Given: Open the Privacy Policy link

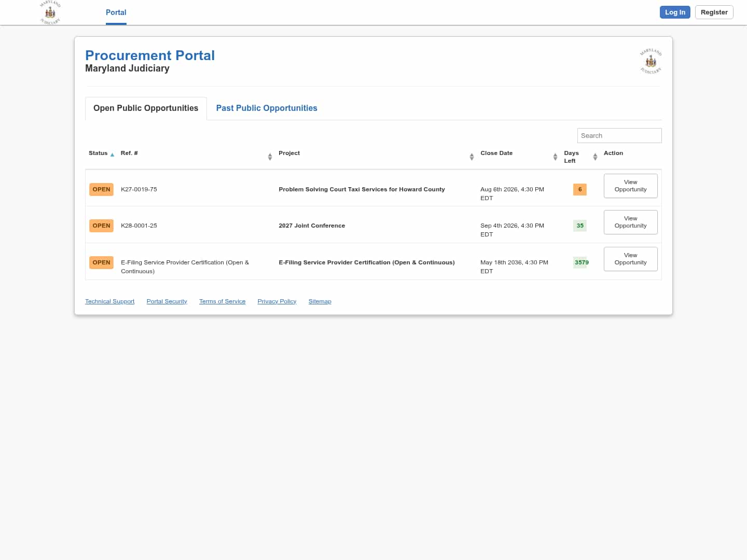Looking at the screenshot, I should pos(277,301).
